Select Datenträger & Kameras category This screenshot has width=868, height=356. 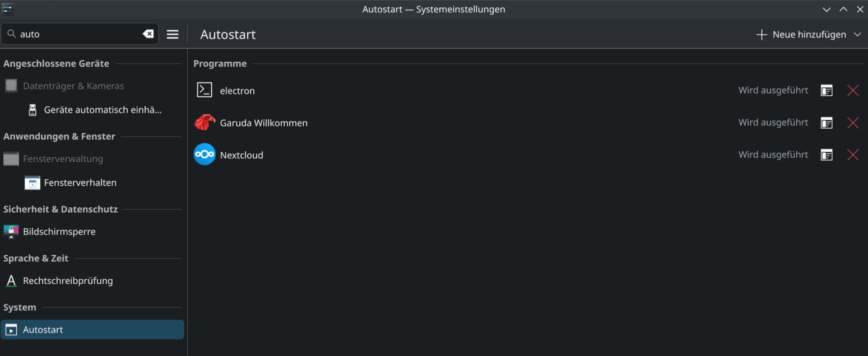(x=73, y=86)
